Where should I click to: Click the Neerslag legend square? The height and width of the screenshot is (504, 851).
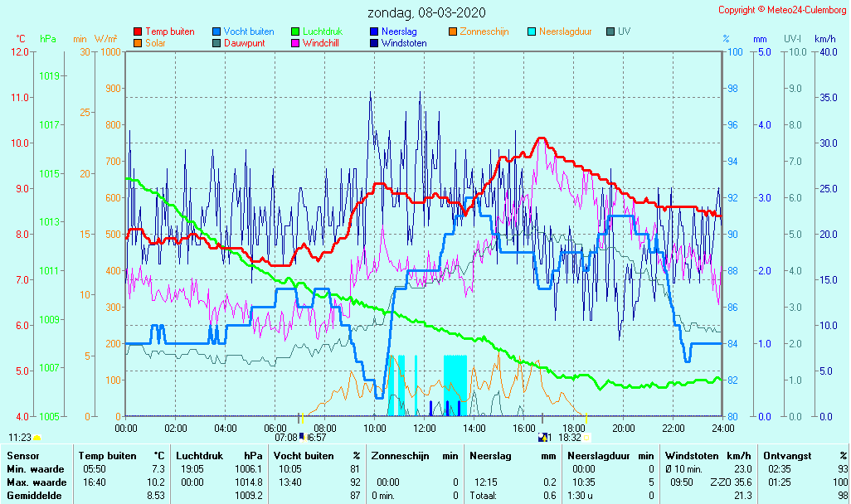[x=374, y=31]
